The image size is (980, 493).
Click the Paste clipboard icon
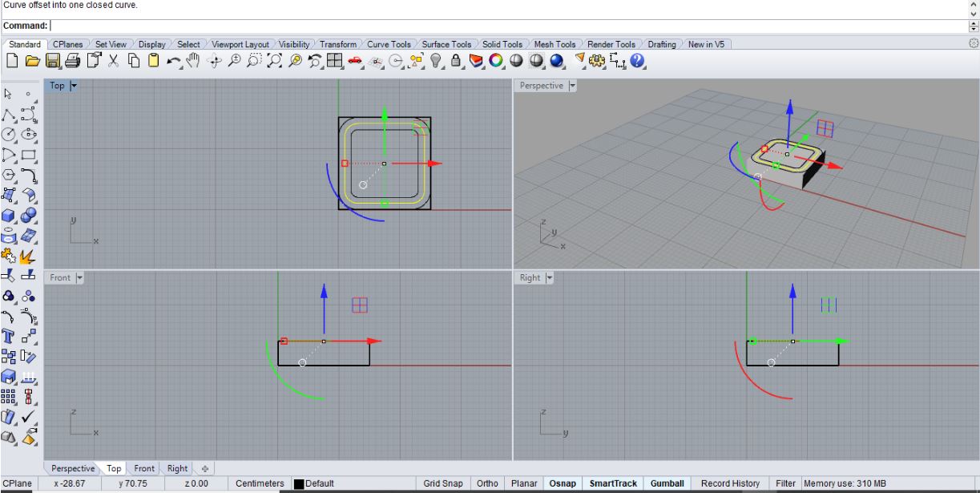tap(155, 60)
